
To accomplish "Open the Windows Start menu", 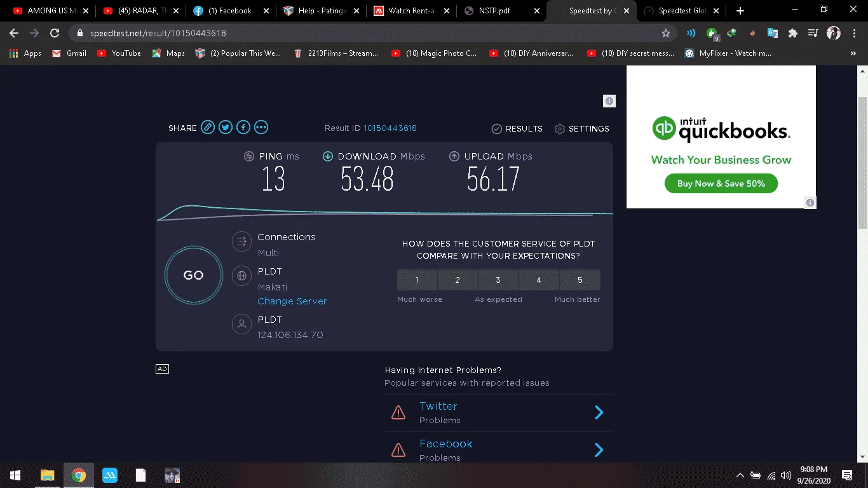I will pos(15,475).
